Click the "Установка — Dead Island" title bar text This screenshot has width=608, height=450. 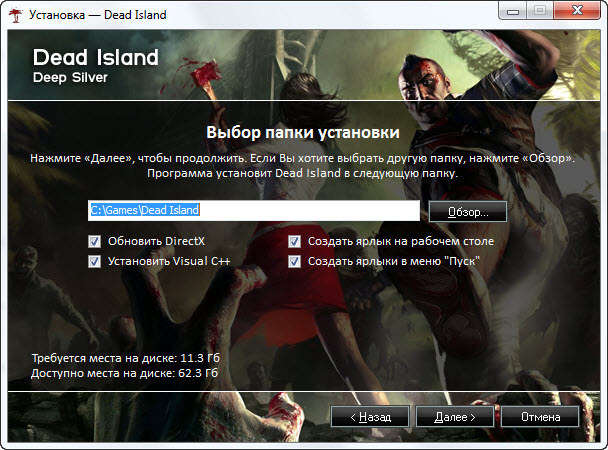(98, 15)
